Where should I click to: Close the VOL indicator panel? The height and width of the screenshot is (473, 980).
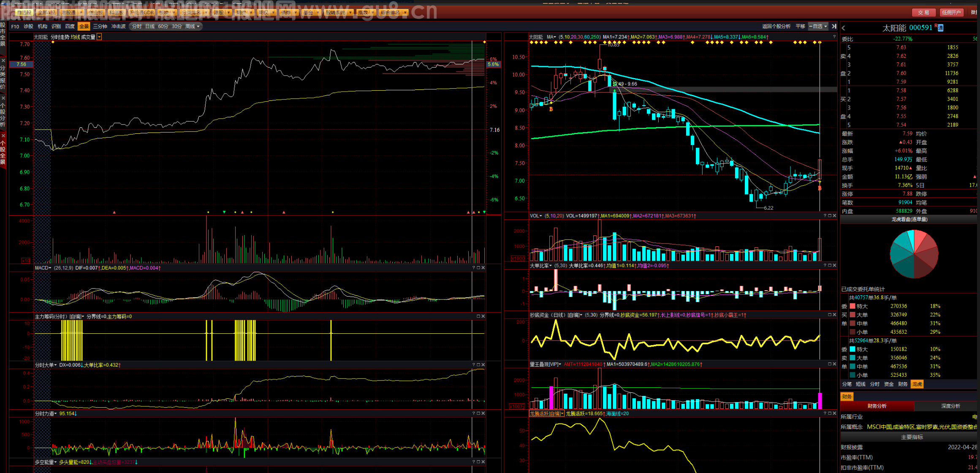834,216
